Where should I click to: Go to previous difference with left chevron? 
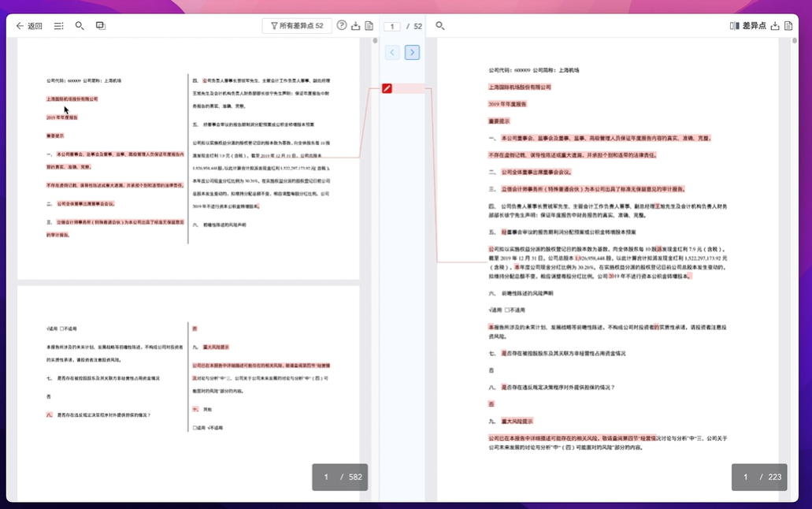tap(392, 52)
